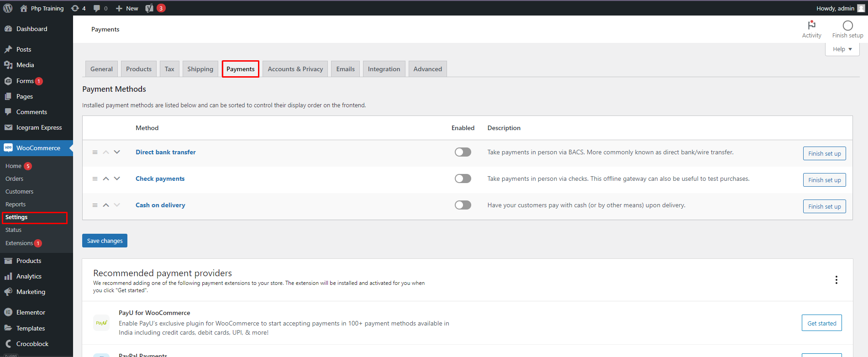Enable the Direct bank transfer toggle
Viewport: 868px width, 357px height.
click(x=463, y=152)
